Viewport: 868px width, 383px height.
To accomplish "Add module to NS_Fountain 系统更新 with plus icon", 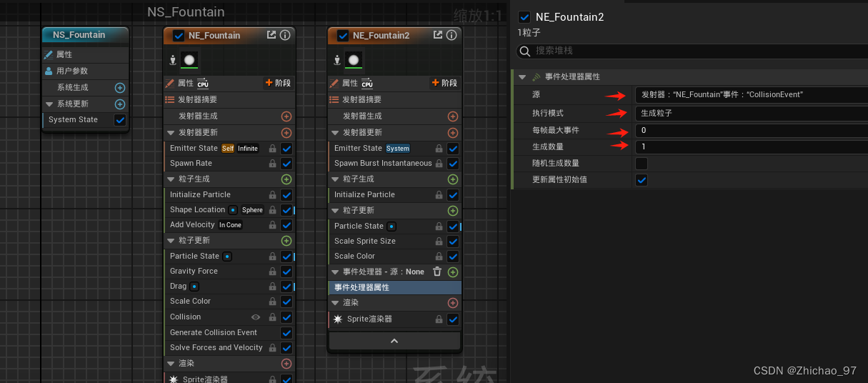I will point(120,104).
